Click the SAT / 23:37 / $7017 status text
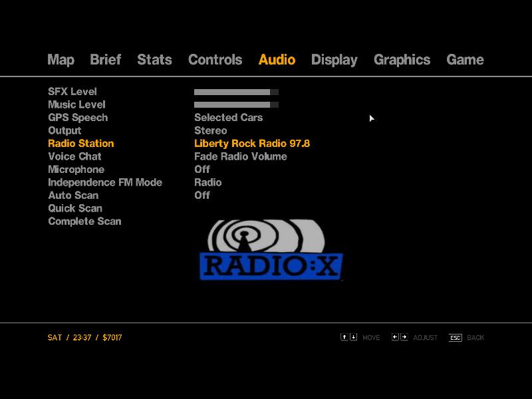The width and height of the screenshot is (532, 399). (x=85, y=338)
